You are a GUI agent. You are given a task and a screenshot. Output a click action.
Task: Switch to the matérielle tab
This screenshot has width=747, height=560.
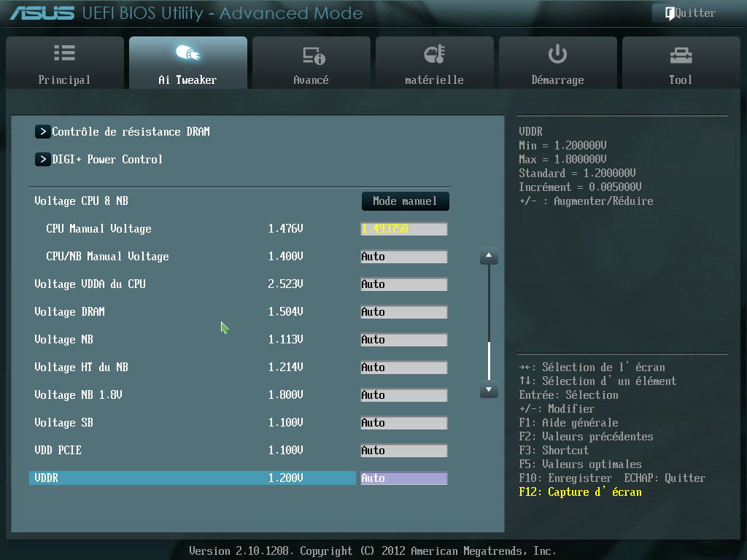[x=435, y=63]
